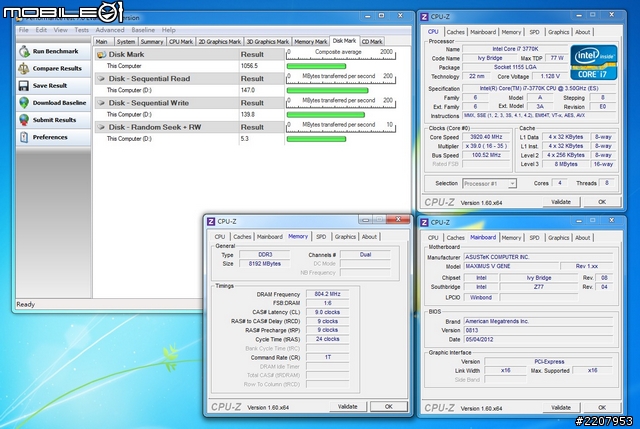Click the Ready status bar text

pos(25,305)
